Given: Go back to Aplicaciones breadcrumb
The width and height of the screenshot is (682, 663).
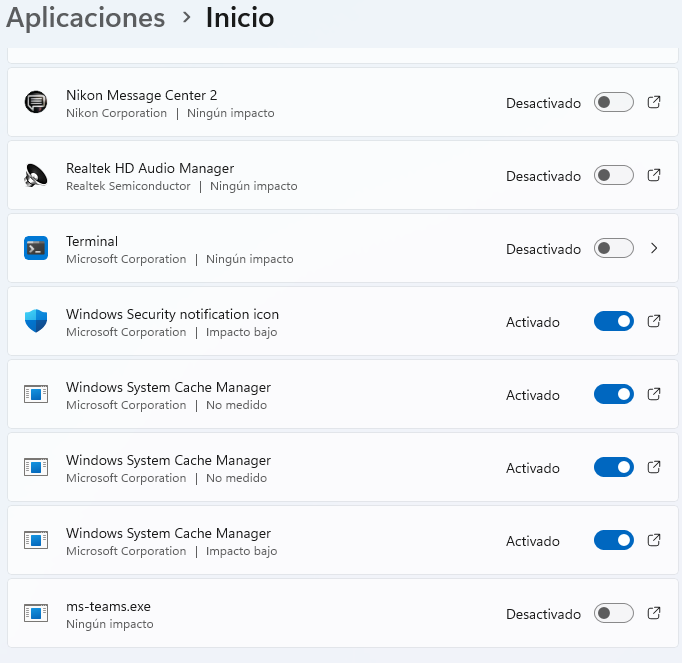Looking at the screenshot, I should [86, 18].
